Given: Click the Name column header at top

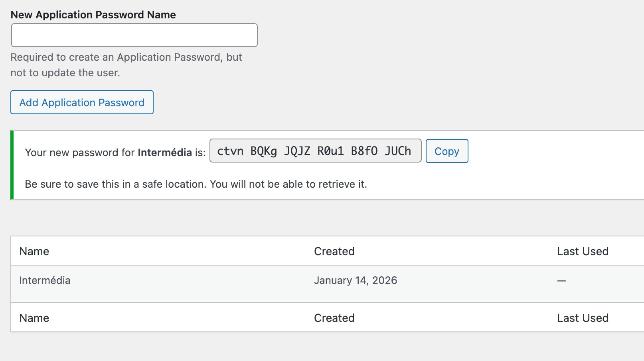Looking at the screenshot, I should 34,251.
